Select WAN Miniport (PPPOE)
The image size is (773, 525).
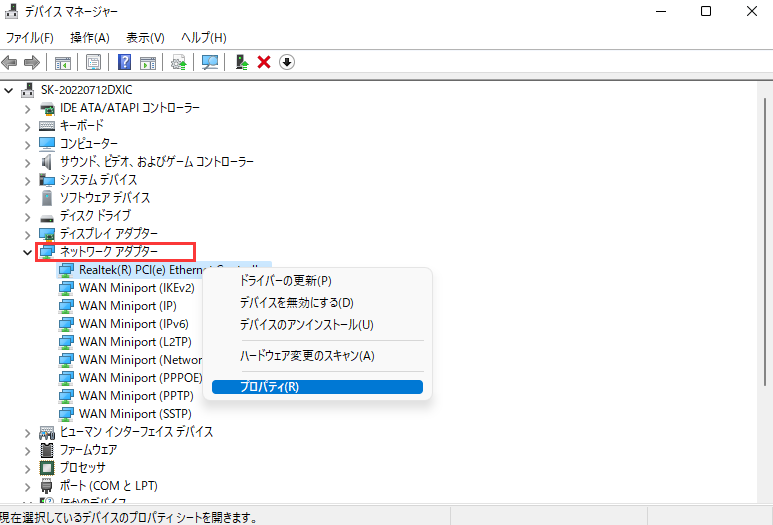[141, 378]
